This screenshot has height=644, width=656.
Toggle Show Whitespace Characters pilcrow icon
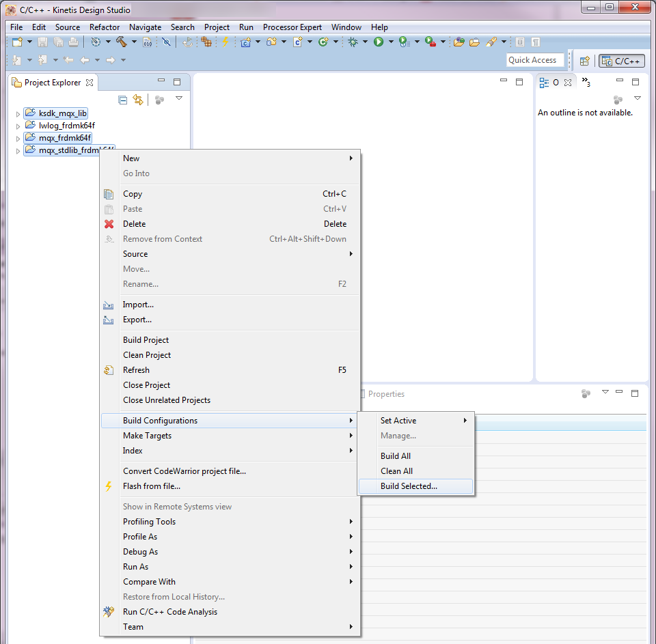[535, 42]
